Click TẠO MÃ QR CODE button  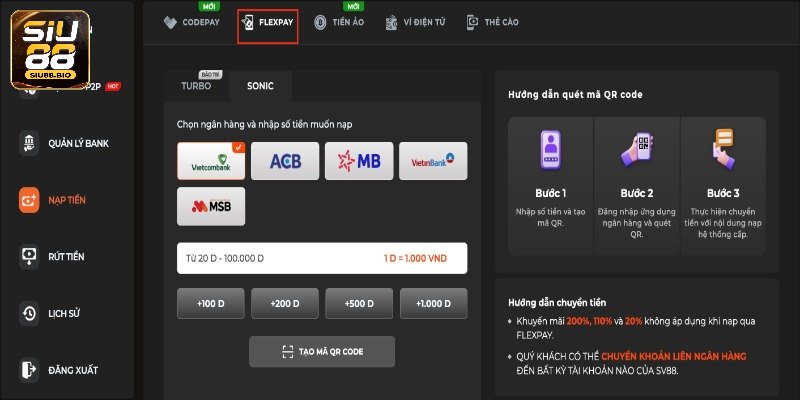point(322,352)
